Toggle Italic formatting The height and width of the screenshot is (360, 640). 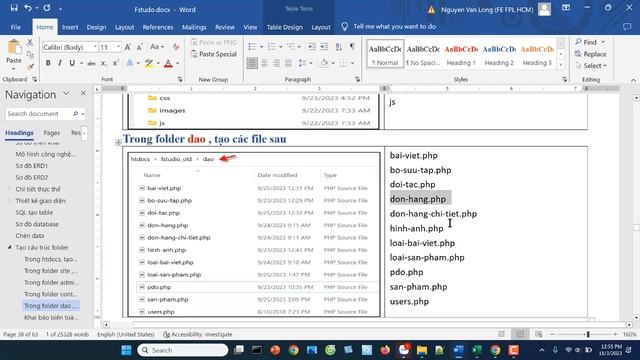(x=60, y=63)
